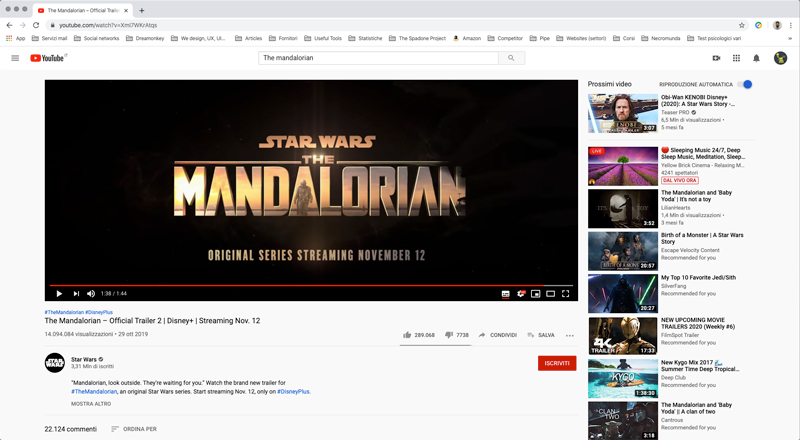Open a new browser tab
The image size is (800, 440).
click(x=142, y=10)
